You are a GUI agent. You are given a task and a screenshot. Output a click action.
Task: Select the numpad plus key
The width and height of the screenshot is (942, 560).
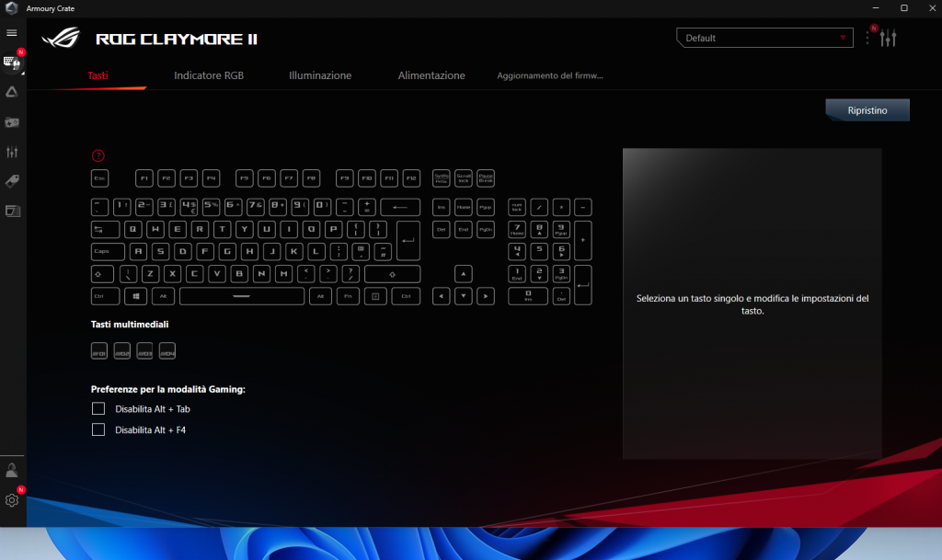tap(582, 240)
